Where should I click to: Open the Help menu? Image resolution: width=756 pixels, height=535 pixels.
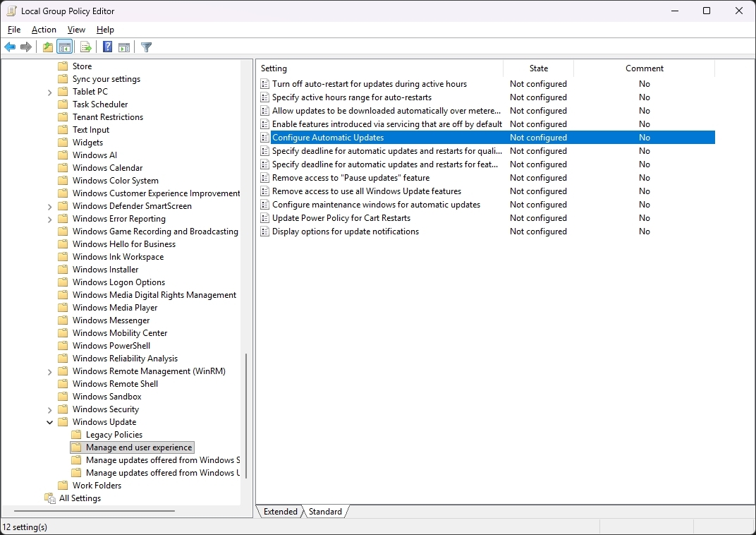pyautogui.click(x=105, y=30)
